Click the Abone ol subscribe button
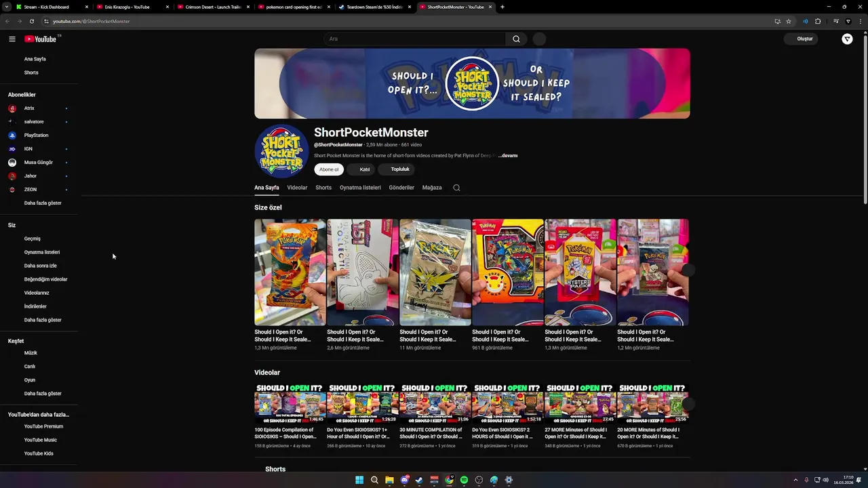Viewport: 868px width, 488px height. pyautogui.click(x=329, y=169)
